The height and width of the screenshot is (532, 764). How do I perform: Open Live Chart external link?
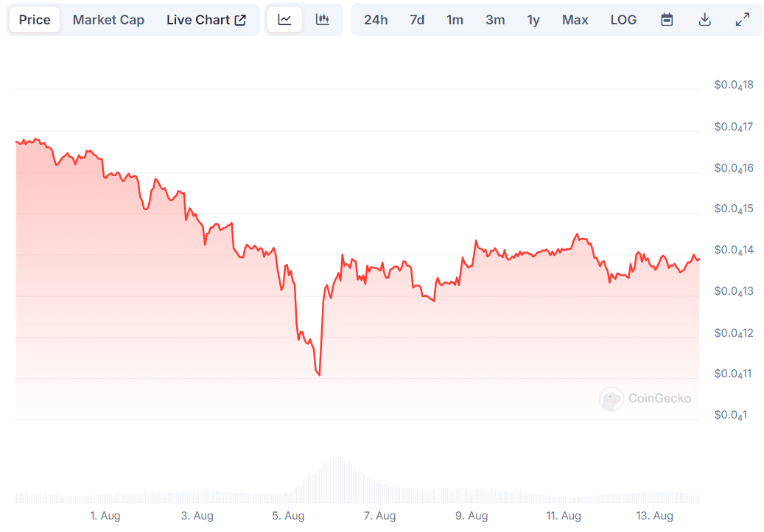206,20
